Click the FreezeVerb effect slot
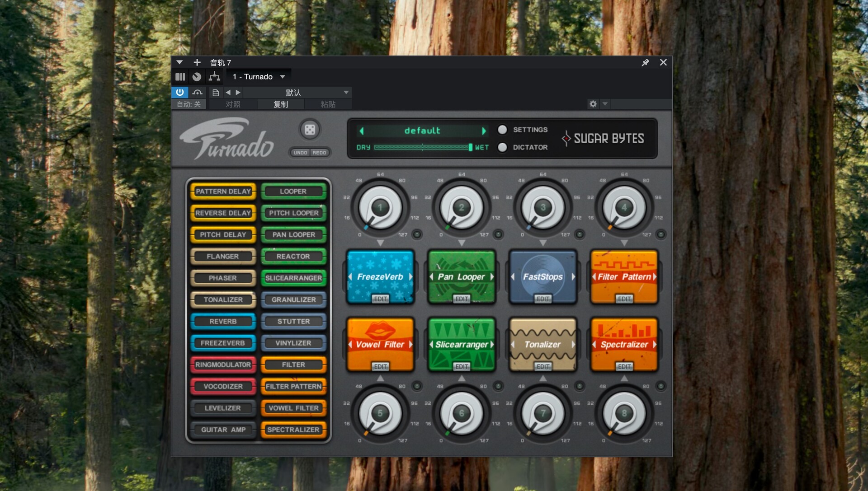The width and height of the screenshot is (868, 491). 380,276
